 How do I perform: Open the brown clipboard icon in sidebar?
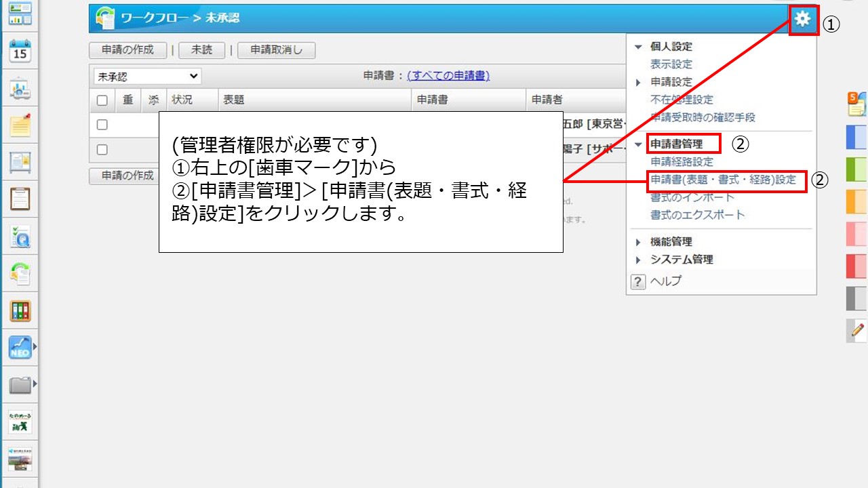tap(20, 199)
